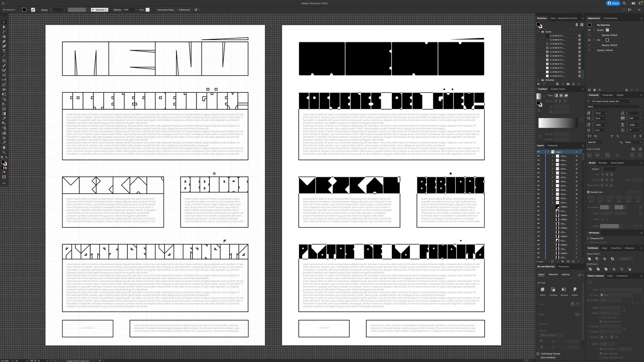Image resolution: width=644 pixels, height=362 pixels.
Task: Select the Magic Wand tool
Action: coord(4,32)
